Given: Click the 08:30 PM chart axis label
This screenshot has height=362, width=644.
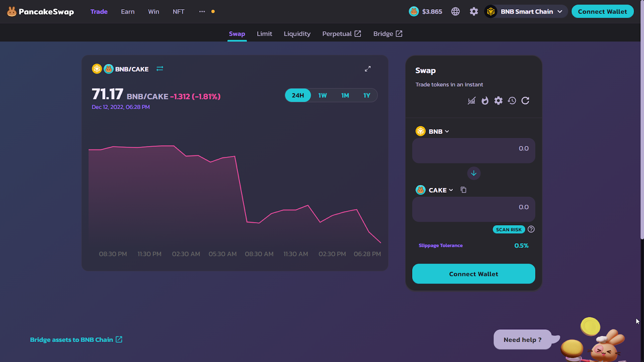Looking at the screenshot, I should point(113,254).
